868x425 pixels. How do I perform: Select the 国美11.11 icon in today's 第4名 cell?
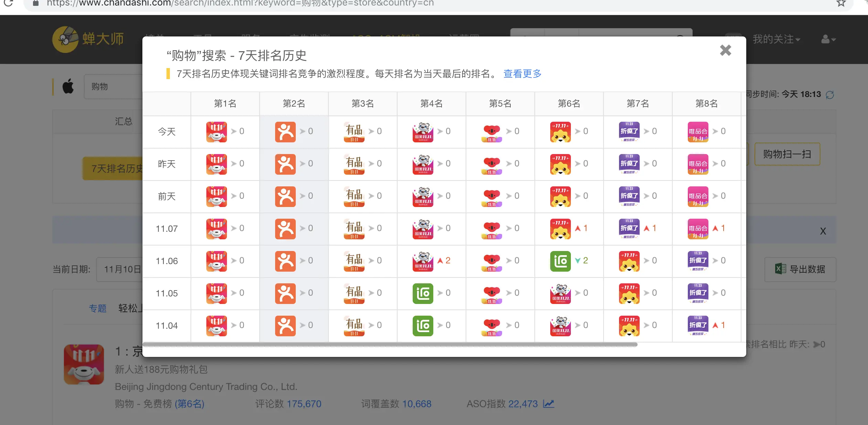422,131
